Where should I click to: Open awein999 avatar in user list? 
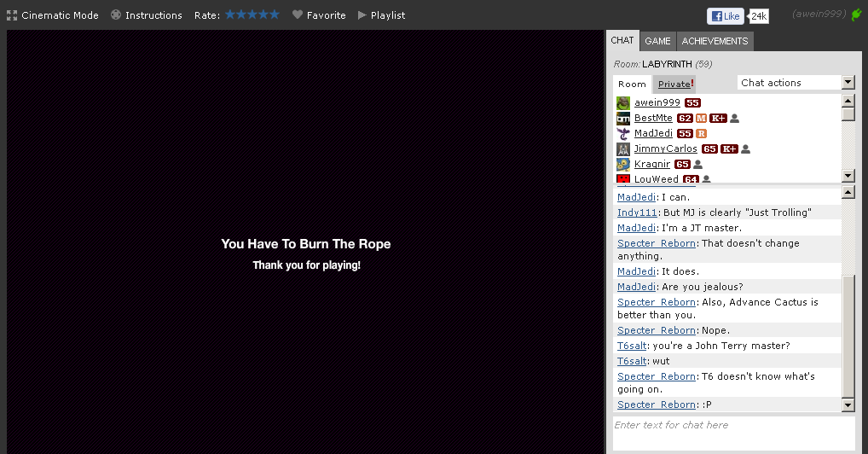click(623, 103)
